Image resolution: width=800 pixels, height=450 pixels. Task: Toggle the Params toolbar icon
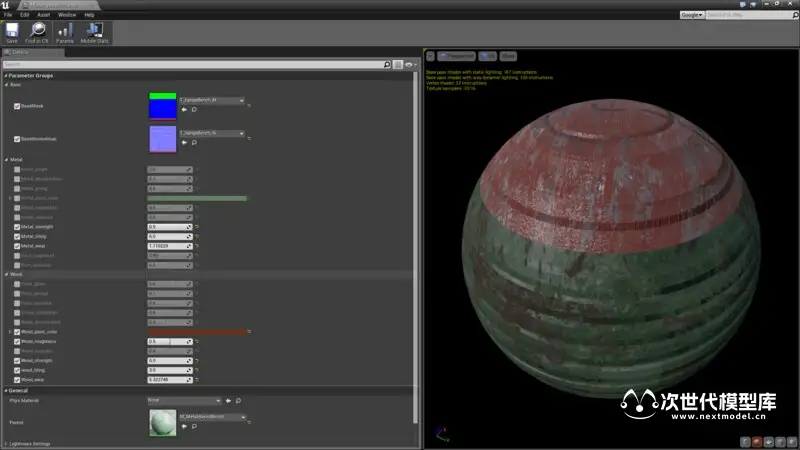[65, 35]
